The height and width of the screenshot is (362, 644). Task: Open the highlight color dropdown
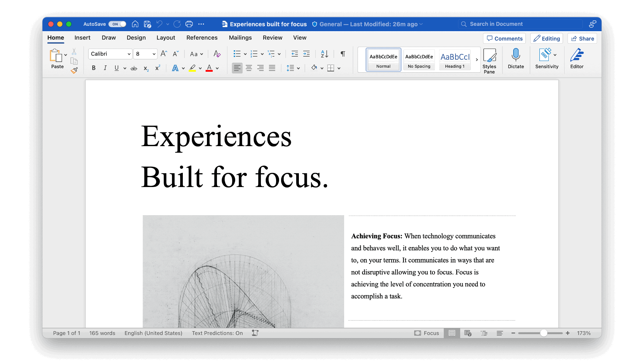(x=200, y=68)
